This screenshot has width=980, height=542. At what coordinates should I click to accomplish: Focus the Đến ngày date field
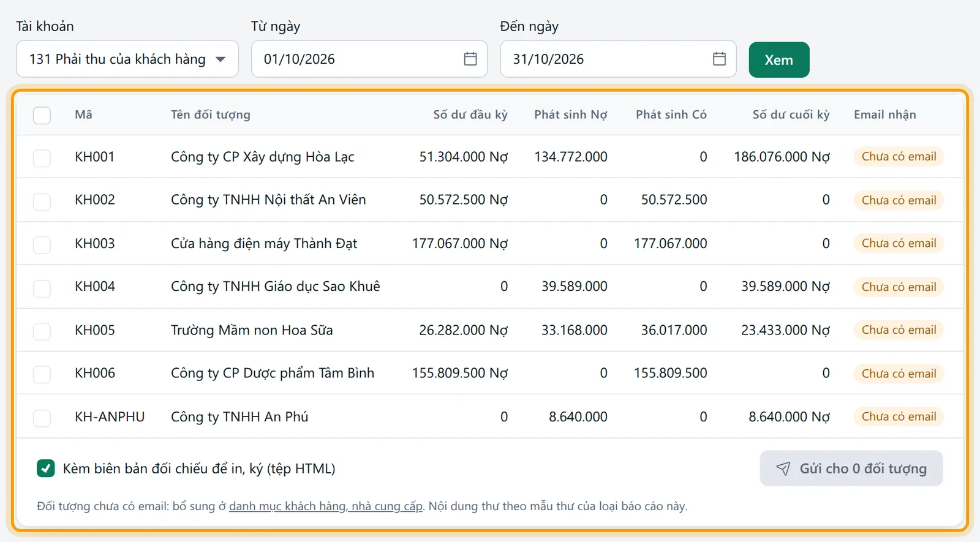pyautogui.click(x=618, y=59)
